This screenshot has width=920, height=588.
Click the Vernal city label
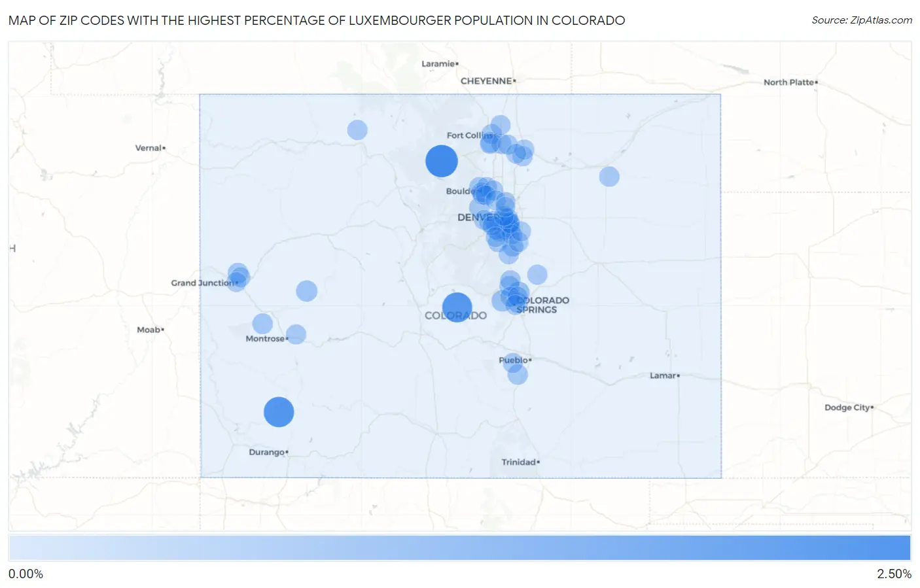[x=150, y=148]
